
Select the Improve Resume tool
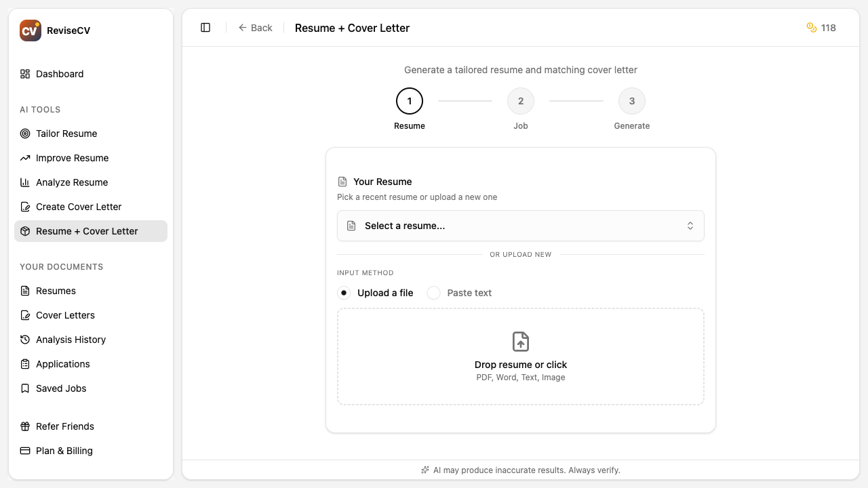[x=72, y=158]
